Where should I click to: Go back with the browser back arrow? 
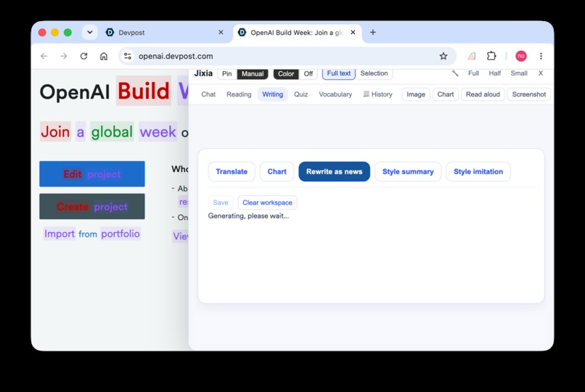pyautogui.click(x=44, y=56)
